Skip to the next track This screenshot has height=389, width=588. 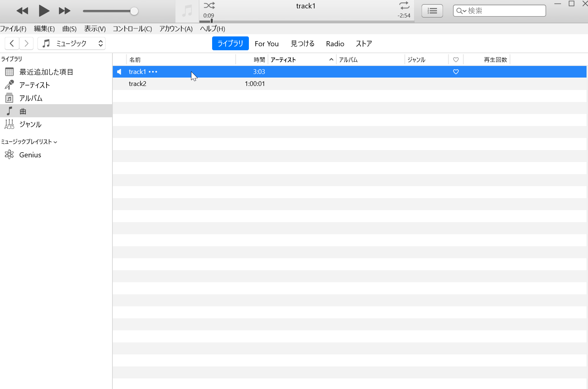point(64,11)
